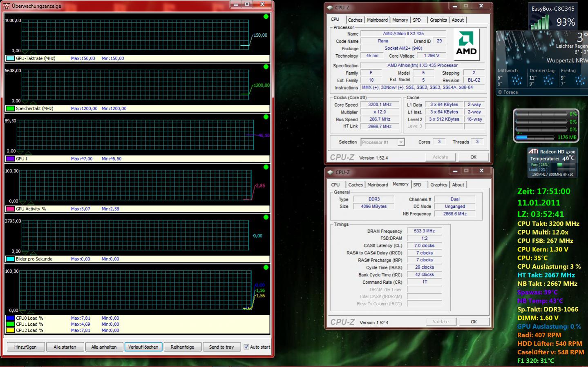This screenshot has width=588, height=367.
Task: Select Memory tab in upper CPU-Z window
Action: 400,20
